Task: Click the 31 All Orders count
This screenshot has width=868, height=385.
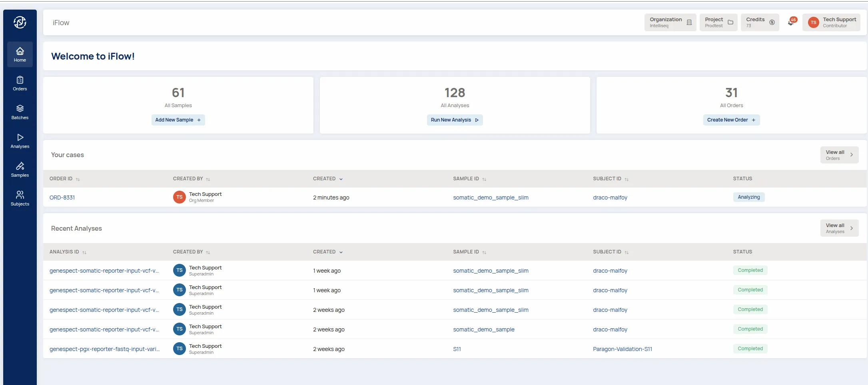Action: pos(731,93)
